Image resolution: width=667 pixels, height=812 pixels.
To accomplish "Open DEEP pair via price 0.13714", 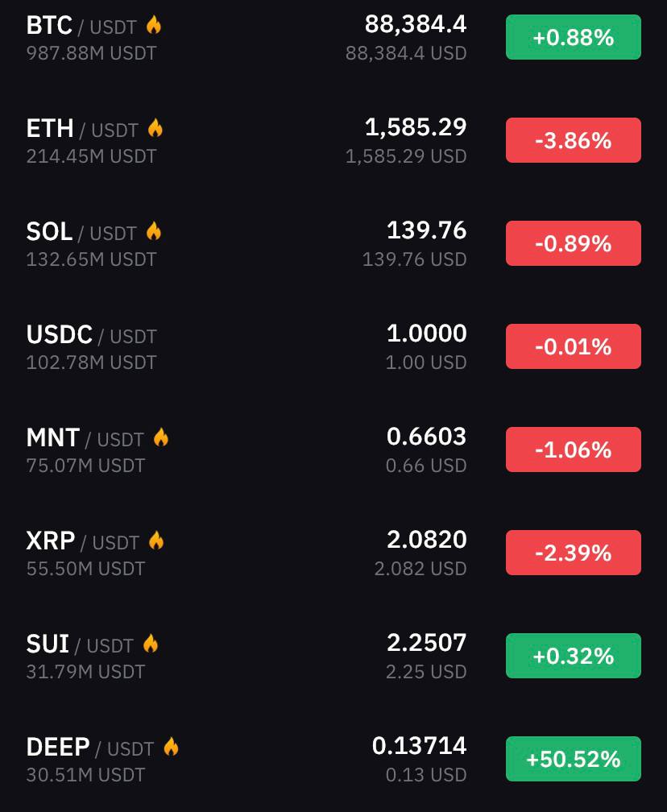I will click(x=420, y=746).
